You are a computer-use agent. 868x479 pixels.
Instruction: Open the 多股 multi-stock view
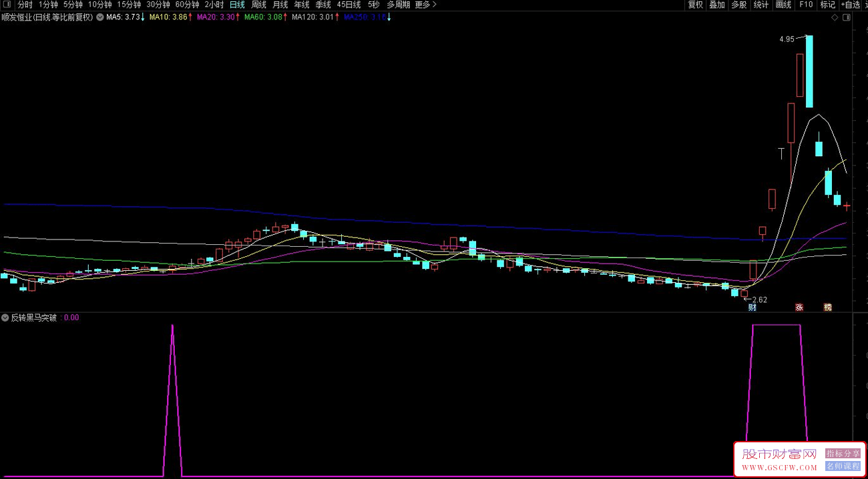738,5
